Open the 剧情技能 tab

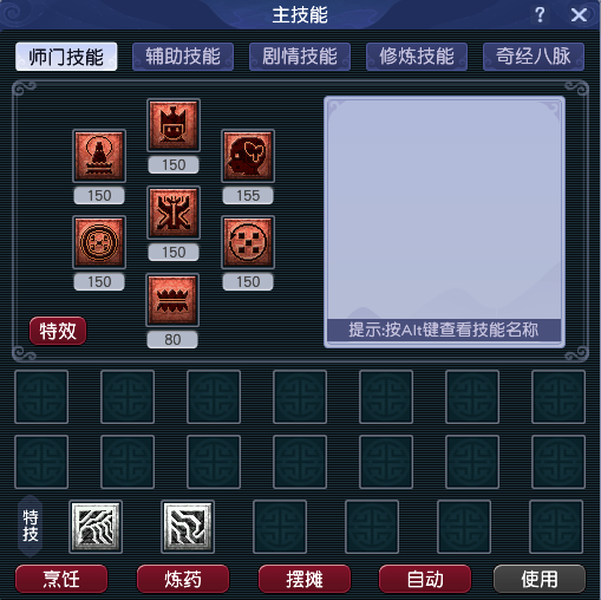tap(300, 57)
